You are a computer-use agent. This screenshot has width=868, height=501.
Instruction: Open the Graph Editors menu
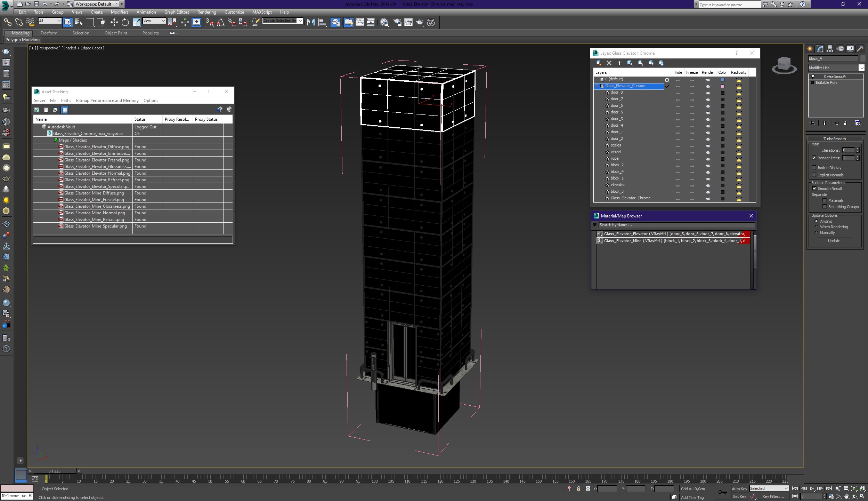pos(177,12)
